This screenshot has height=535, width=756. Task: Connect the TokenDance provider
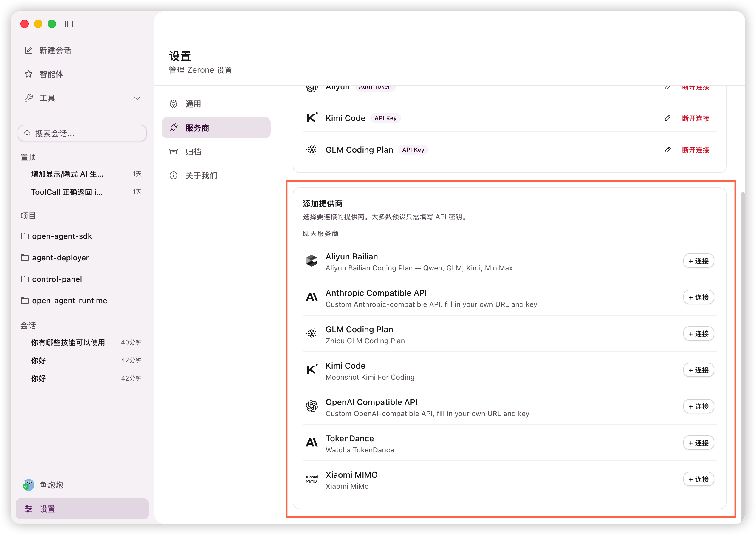click(x=698, y=443)
